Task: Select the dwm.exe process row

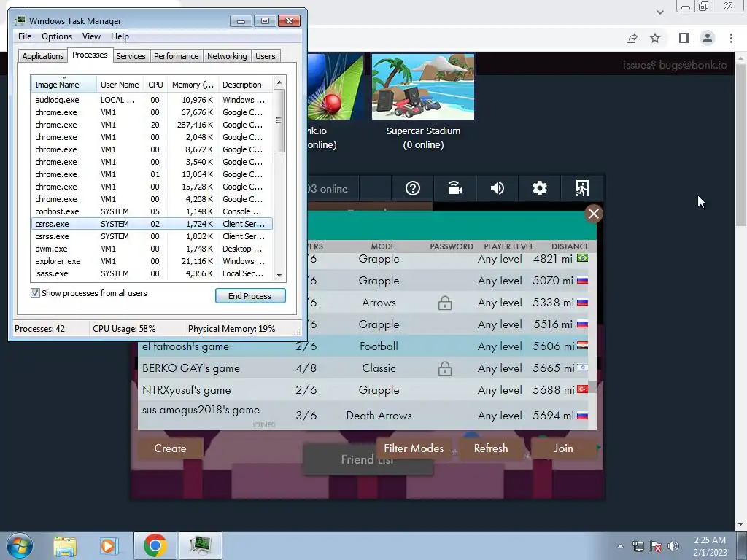Action: tap(152, 249)
